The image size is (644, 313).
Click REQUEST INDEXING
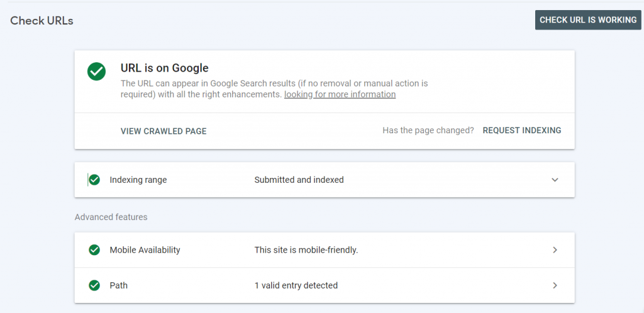coord(521,131)
